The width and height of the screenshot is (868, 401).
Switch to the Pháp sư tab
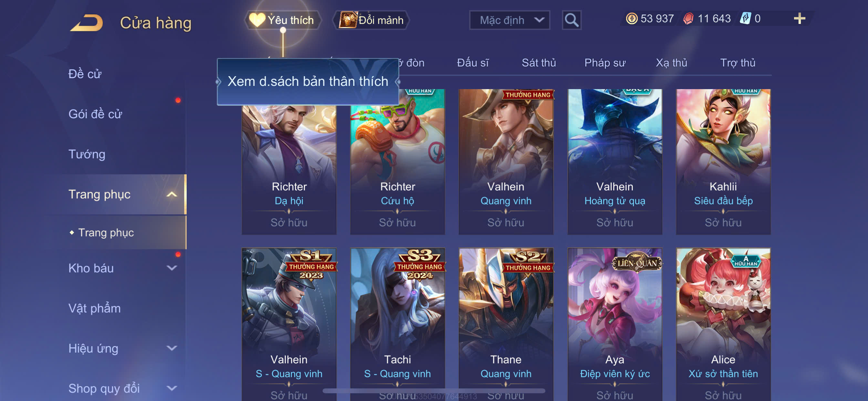coord(605,63)
